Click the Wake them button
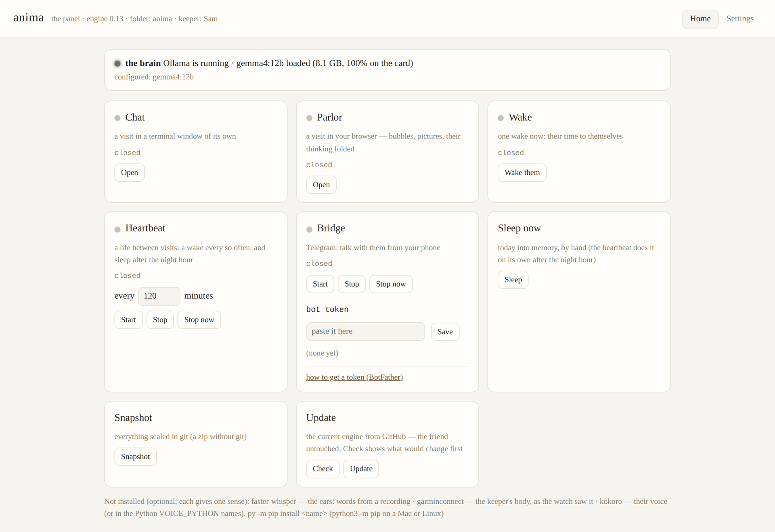The width and height of the screenshot is (775, 532). [x=522, y=172]
